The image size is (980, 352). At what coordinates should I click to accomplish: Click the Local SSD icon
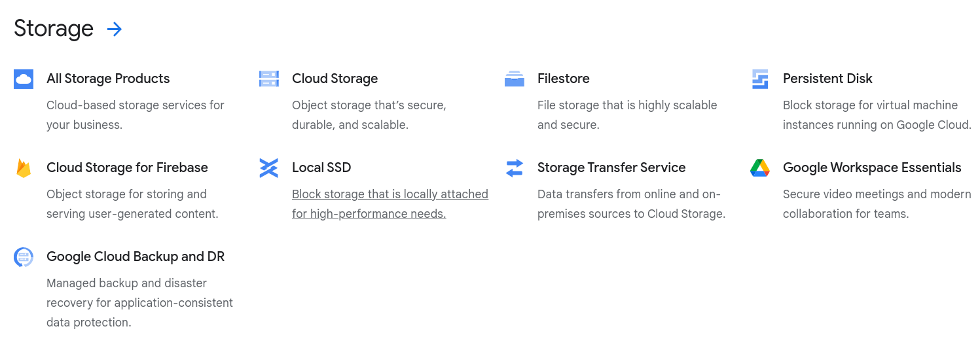[269, 168]
